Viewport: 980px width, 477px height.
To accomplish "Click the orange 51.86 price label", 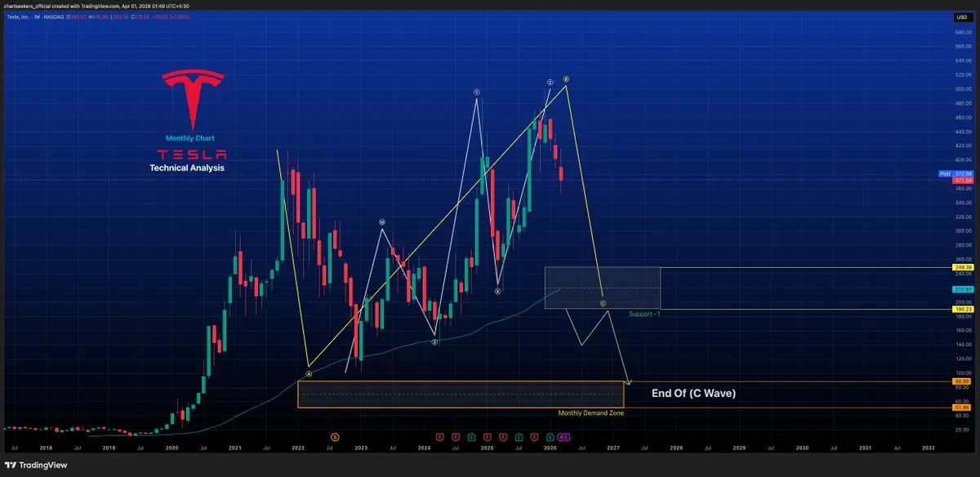I will click(x=963, y=408).
